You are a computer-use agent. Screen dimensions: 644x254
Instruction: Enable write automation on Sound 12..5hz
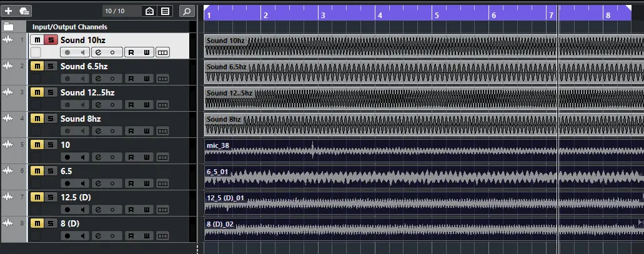(146, 105)
